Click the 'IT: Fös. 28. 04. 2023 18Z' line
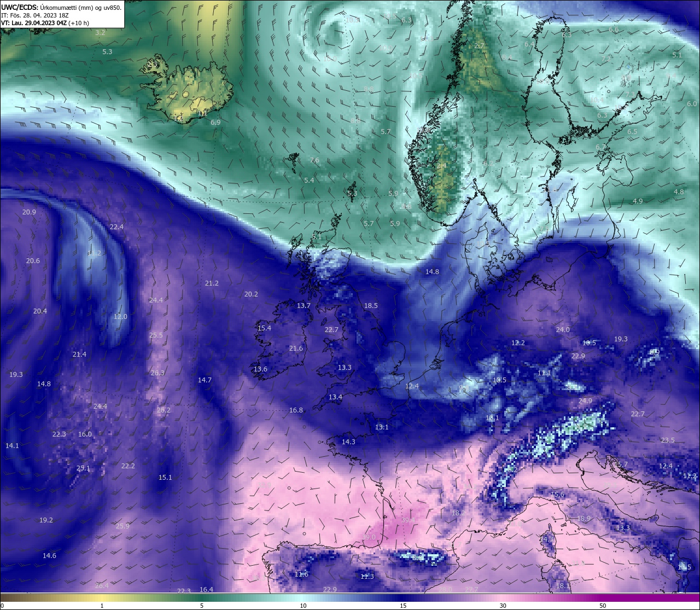 point(35,15)
